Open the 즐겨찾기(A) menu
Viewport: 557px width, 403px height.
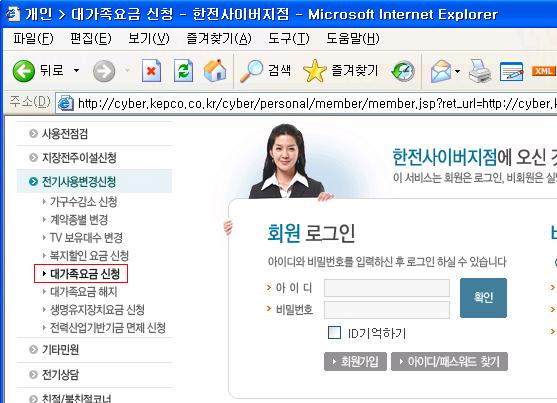[x=219, y=38]
